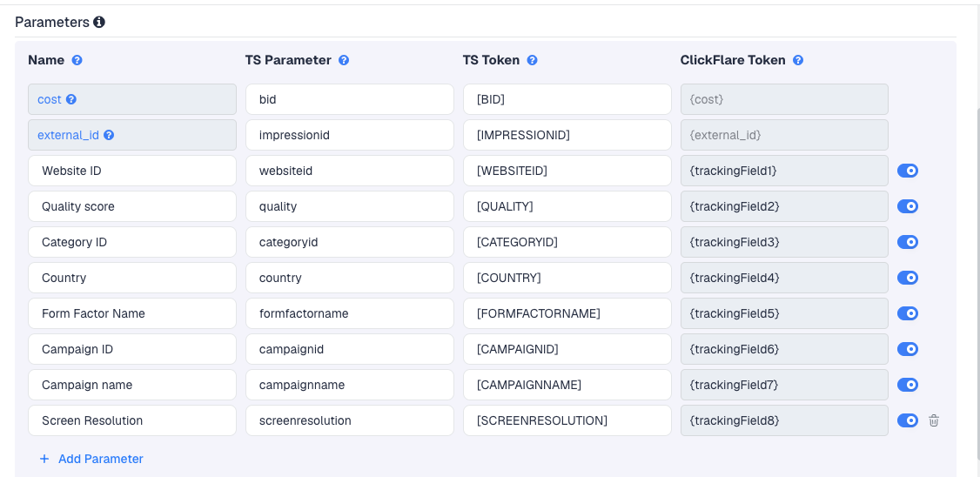Image resolution: width=980 pixels, height=477 pixels.
Task: Click the {cost} ClickFlare Token field
Action: pyautogui.click(x=784, y=99)
